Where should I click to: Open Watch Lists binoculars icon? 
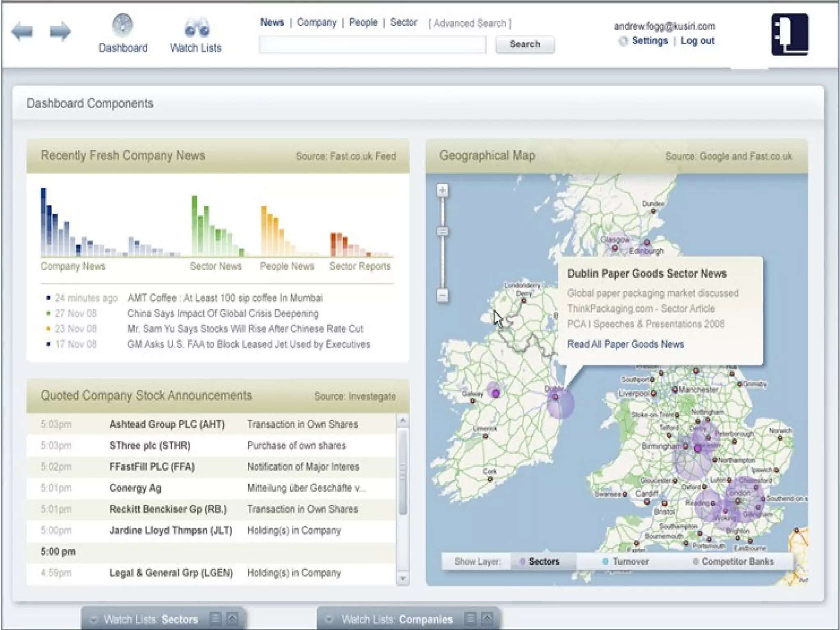tap(196, 27)
